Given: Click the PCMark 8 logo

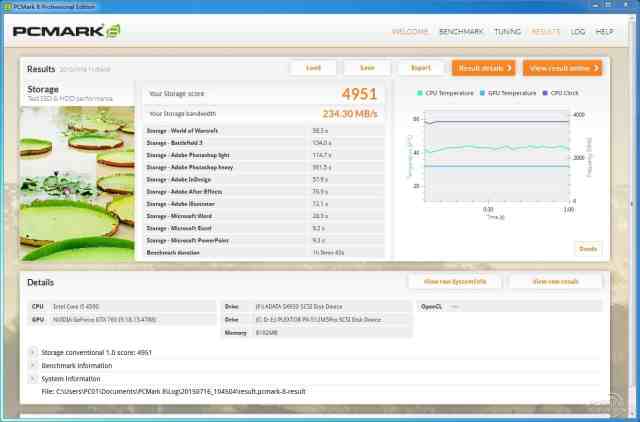Looking at the screenshot, I should coord(67,31).
